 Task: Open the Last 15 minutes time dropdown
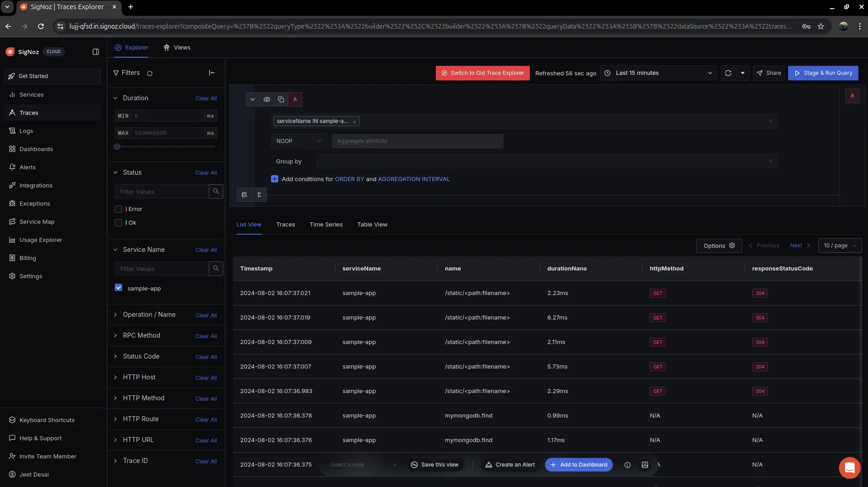(x=658, y=73)
